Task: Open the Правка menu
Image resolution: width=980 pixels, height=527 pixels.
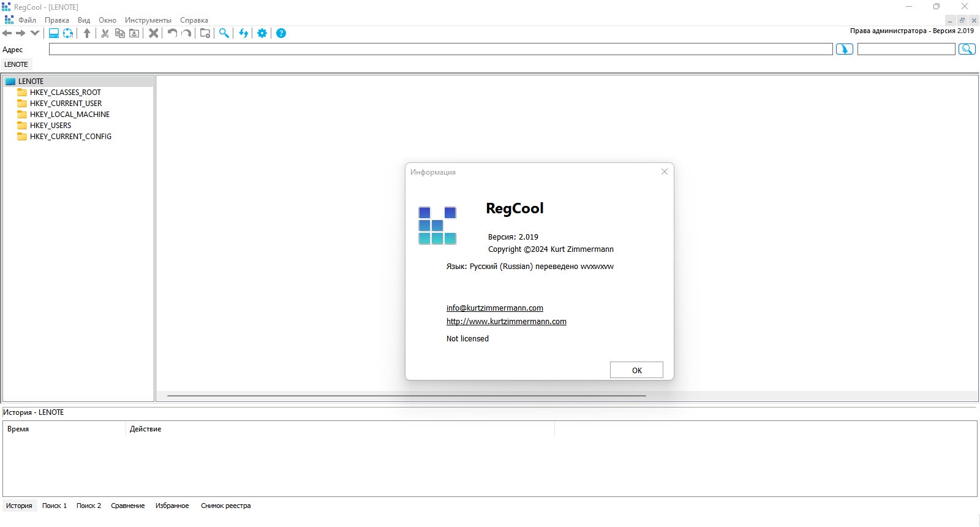Action: pyautogui.click(x=56, y=20)
